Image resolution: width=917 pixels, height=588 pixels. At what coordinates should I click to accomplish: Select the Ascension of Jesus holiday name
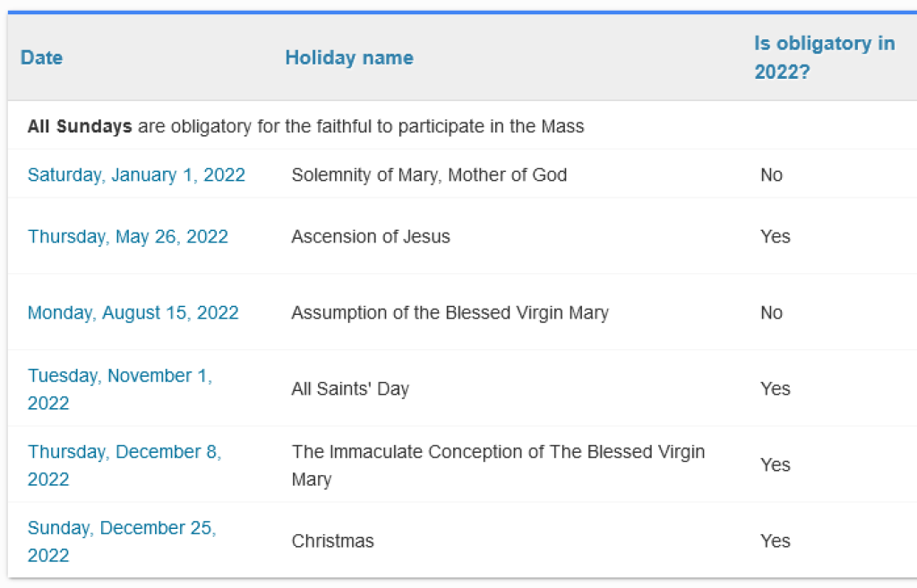tap(371, 237)
